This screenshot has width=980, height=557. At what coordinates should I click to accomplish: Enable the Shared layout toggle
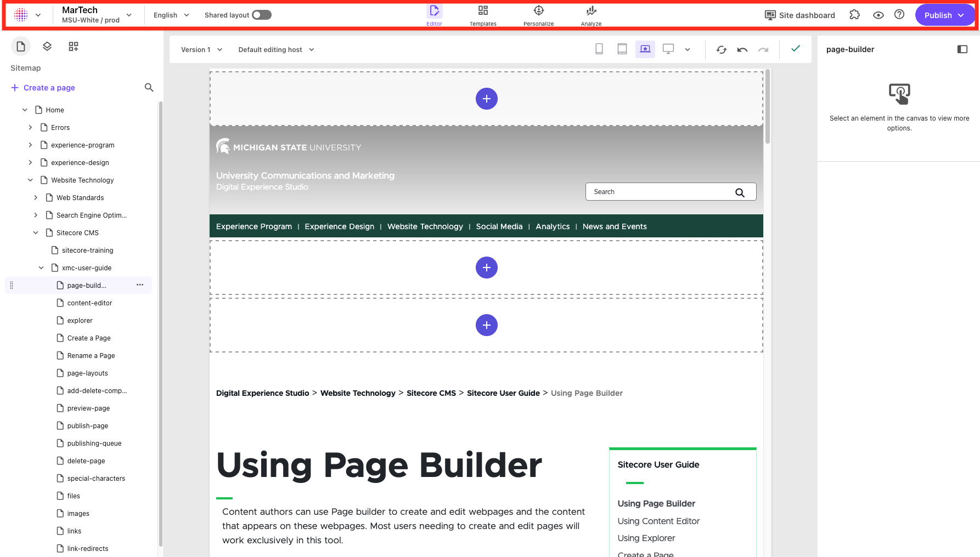point(262,15)
